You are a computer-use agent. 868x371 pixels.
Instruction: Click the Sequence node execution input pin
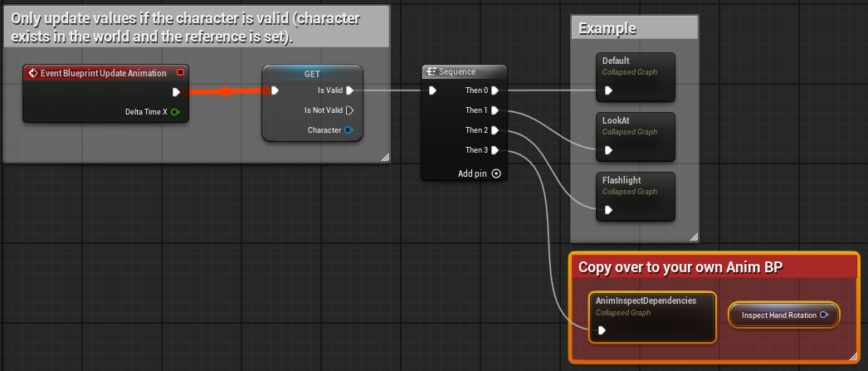click(x=433, y=90)
